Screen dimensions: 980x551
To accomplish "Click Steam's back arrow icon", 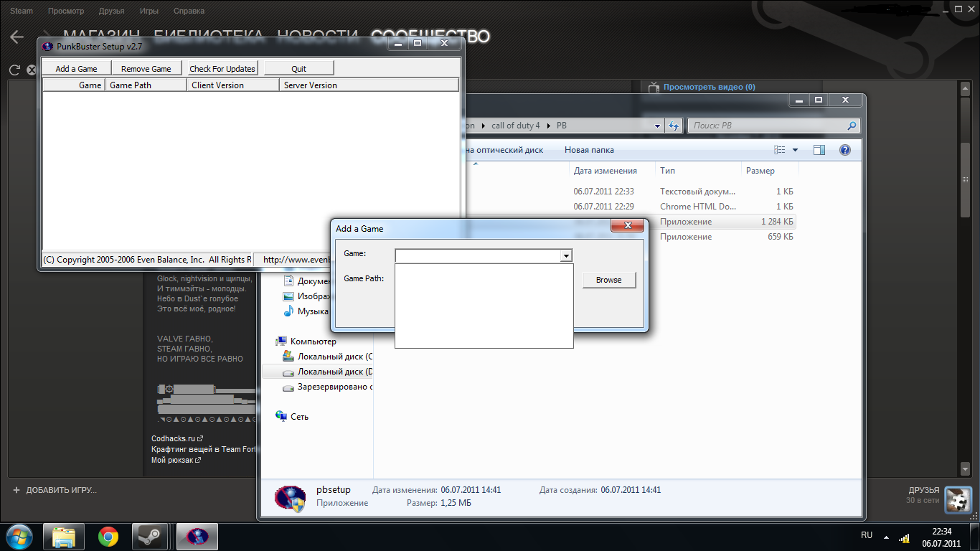I will (17, 37).
